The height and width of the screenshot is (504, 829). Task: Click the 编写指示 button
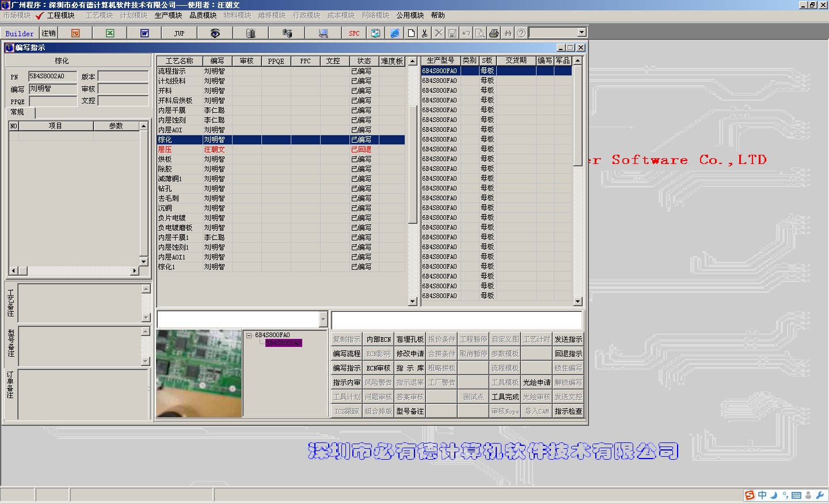(347, 368)
